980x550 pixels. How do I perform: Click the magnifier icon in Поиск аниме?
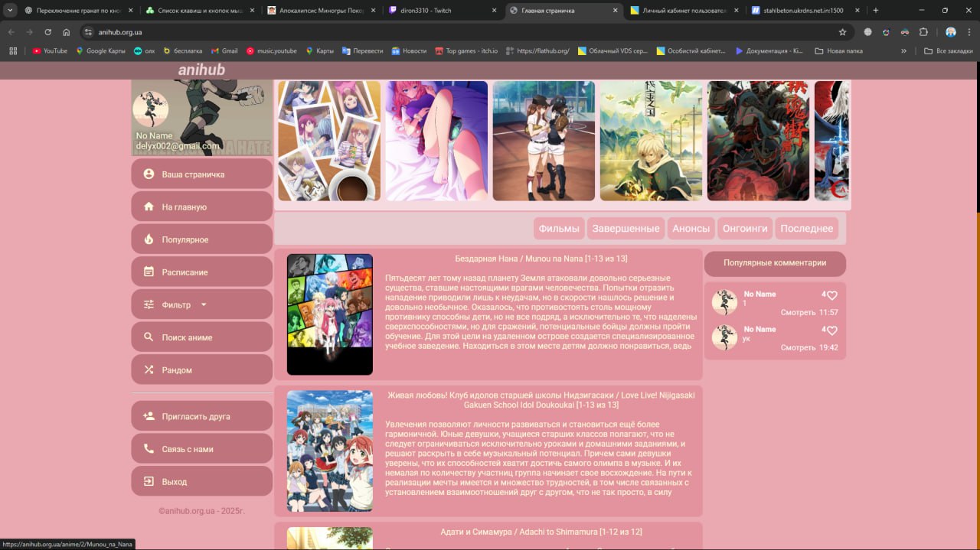(x=149, y=337)
